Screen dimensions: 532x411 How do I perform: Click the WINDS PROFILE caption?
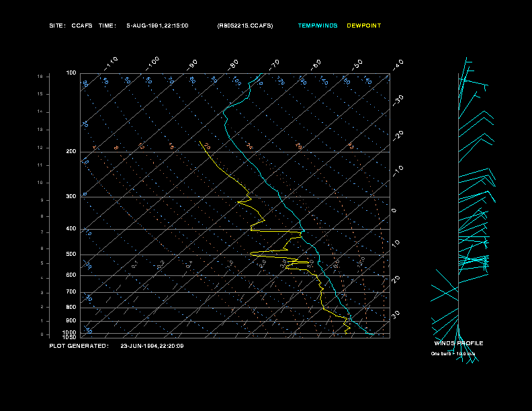coord(459,343)
